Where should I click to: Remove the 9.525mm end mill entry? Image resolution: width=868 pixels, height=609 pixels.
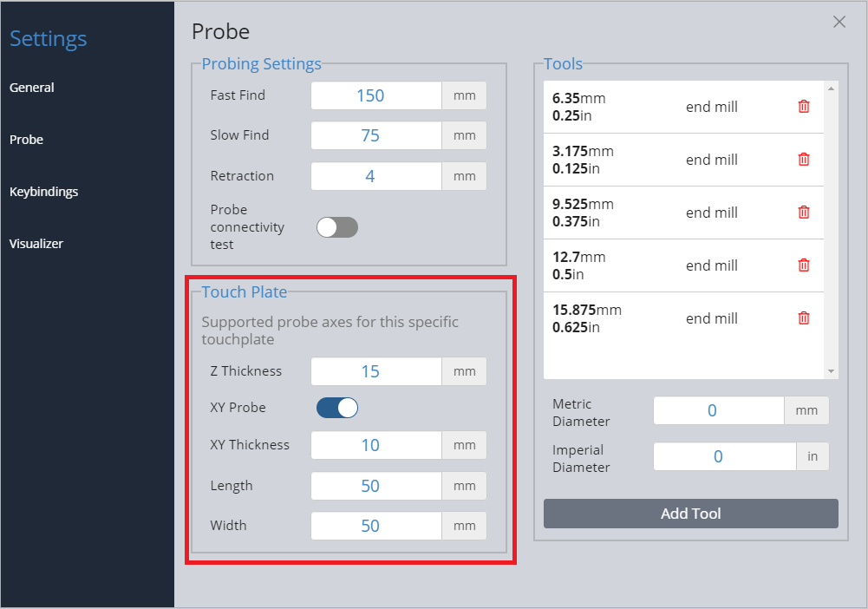tap(804, 213)
